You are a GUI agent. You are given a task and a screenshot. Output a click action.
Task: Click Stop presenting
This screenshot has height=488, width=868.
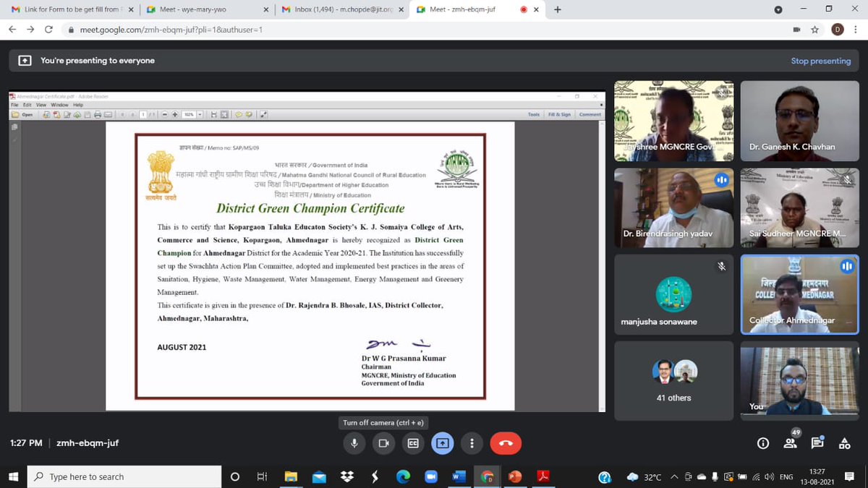click(x=820, y=61)
